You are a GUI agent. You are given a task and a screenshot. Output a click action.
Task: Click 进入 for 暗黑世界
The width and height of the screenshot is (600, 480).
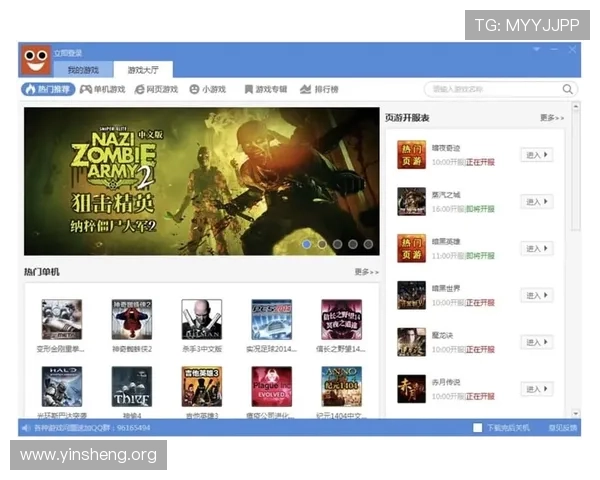pyautogui.click(x=537, y=296)
